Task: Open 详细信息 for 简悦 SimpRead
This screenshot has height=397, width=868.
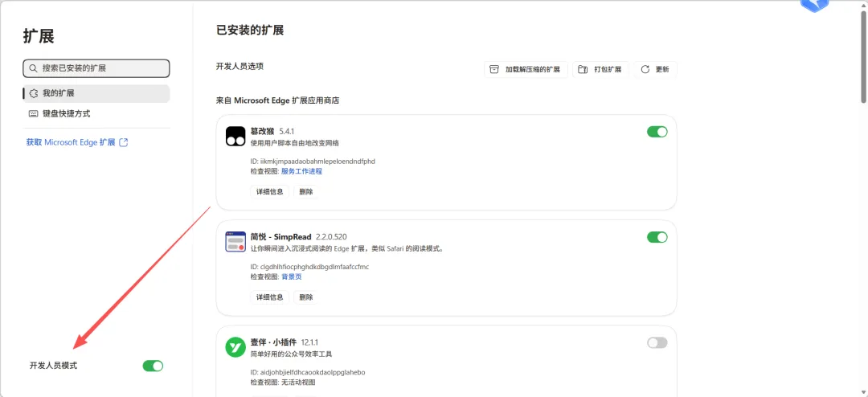Action: [x=269, y=297]
